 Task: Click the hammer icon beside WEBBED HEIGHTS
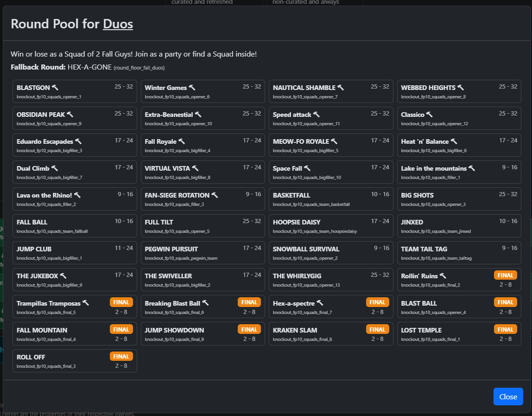click(461, 88)
